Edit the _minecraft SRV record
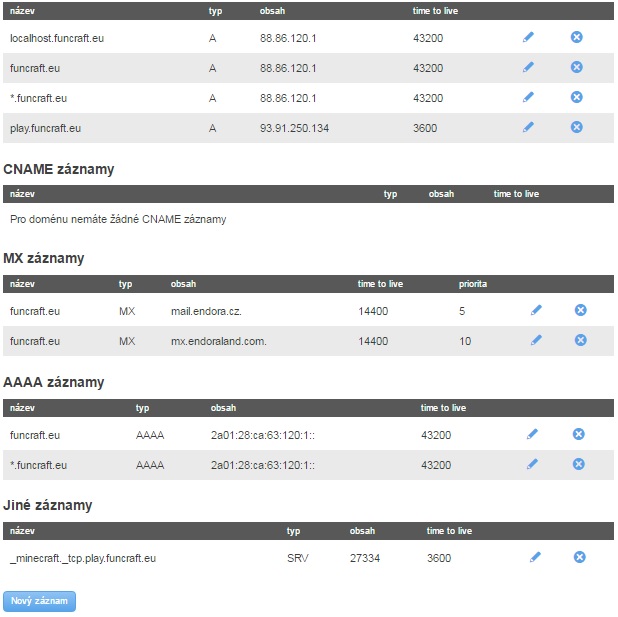This screenshot has width=618, height=617. (535, 557)
